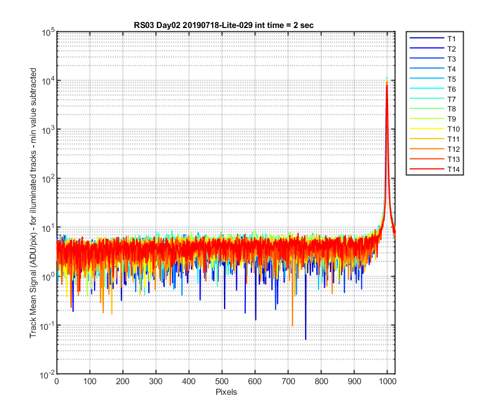The image size is (504, 420).
Task: Click the "Pixels" x-axis label
Action: click(x=226, y=392)
